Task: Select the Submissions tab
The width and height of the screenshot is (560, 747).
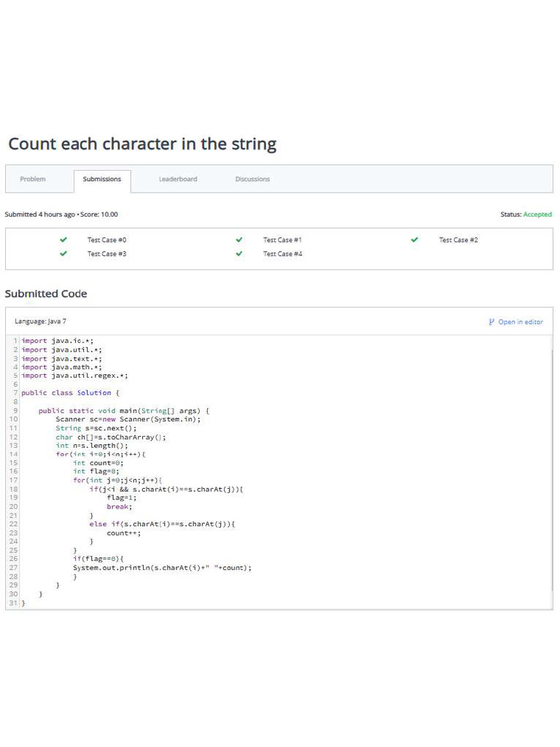Action: point(102,179)
